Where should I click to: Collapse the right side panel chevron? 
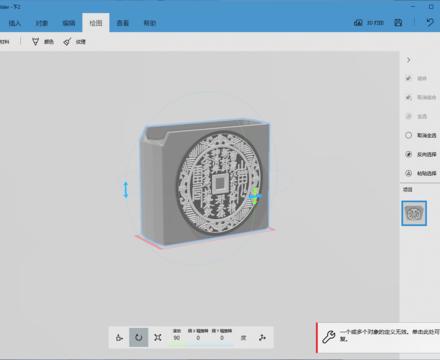pos(409,60)
